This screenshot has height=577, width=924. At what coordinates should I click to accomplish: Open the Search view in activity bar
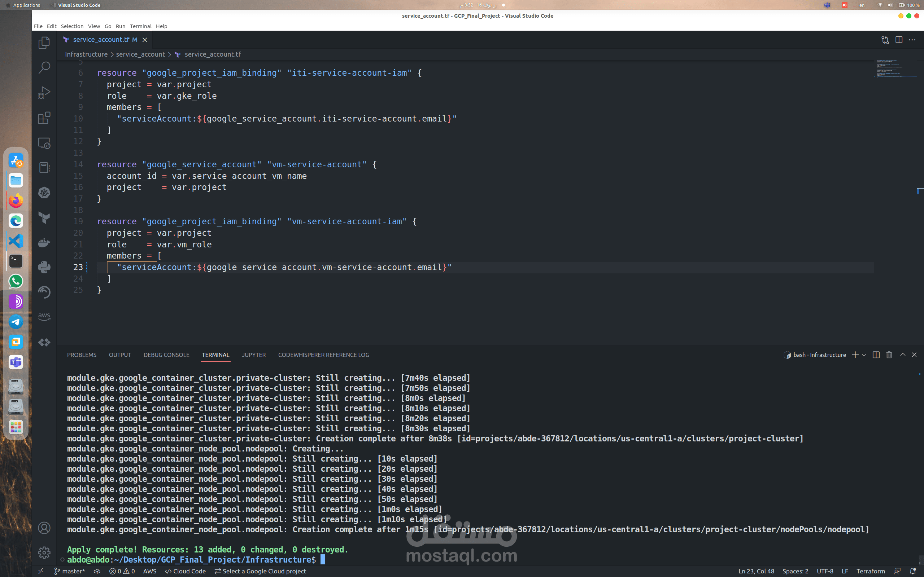[44, 67]
